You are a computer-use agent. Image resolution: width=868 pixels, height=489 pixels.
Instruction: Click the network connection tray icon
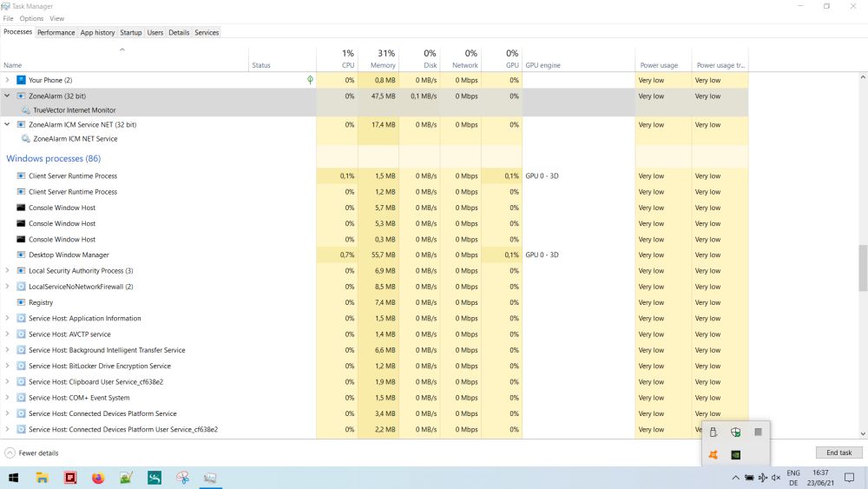coord(763,478)
